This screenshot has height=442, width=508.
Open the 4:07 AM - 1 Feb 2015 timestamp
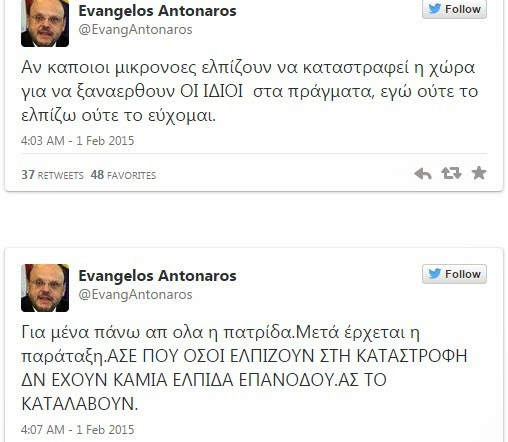coord(77,430)
